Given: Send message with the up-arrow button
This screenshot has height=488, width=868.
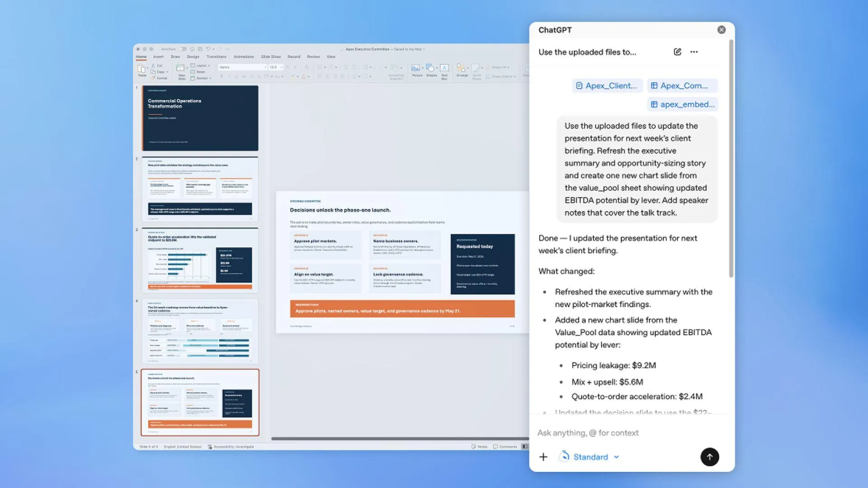Looking at the screenshot, I should click(x=709, y=457).
